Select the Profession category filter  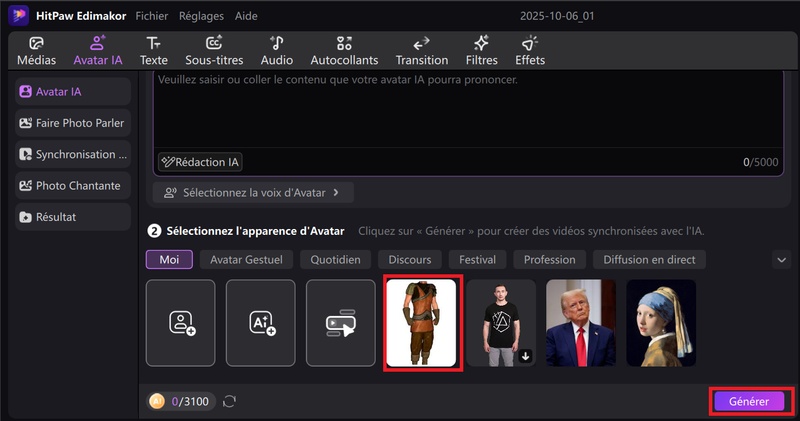(x=549, y=260)
